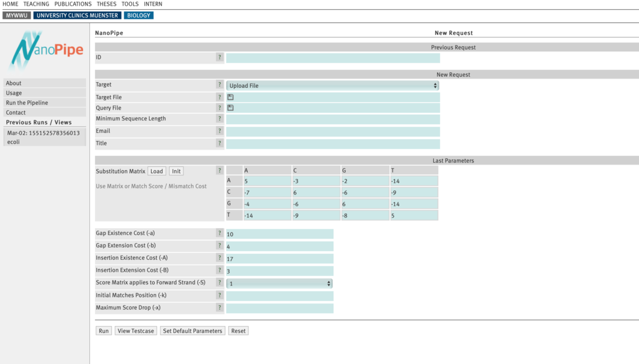This screenshot has width=639, height=364.
Task: Click the Run button
Action: coord(104,331)
